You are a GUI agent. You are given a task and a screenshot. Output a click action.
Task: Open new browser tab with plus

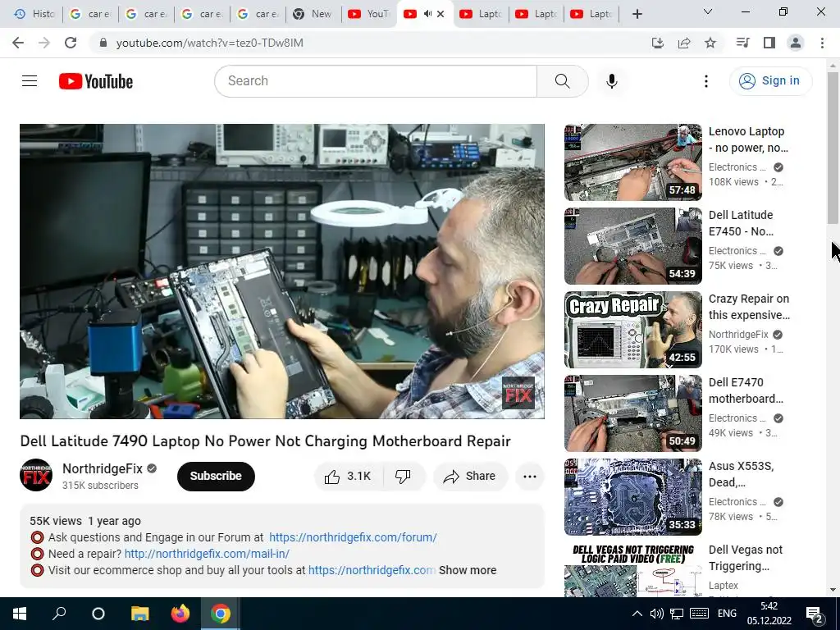coord(637,14)
